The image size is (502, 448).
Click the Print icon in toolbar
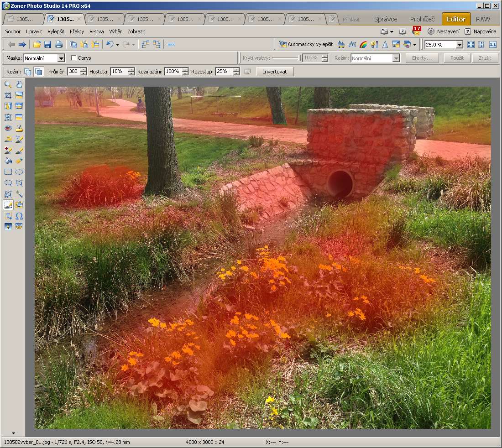tap(59, 44)
